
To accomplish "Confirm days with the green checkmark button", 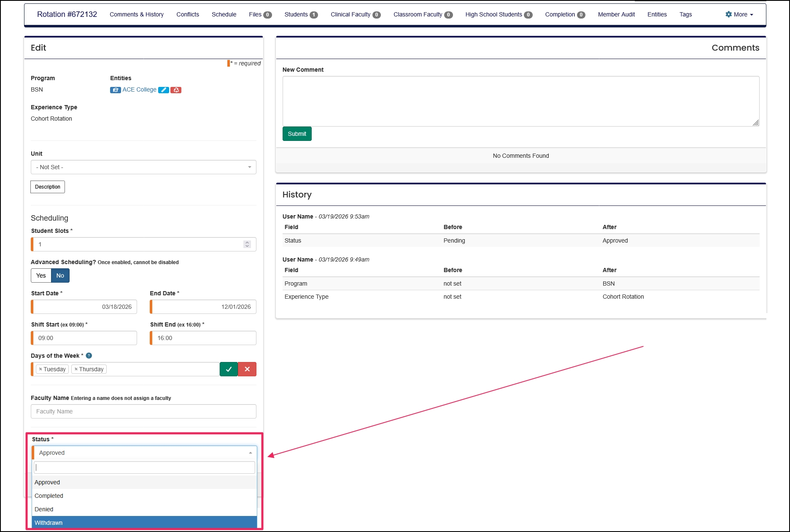I will [229, 369].
